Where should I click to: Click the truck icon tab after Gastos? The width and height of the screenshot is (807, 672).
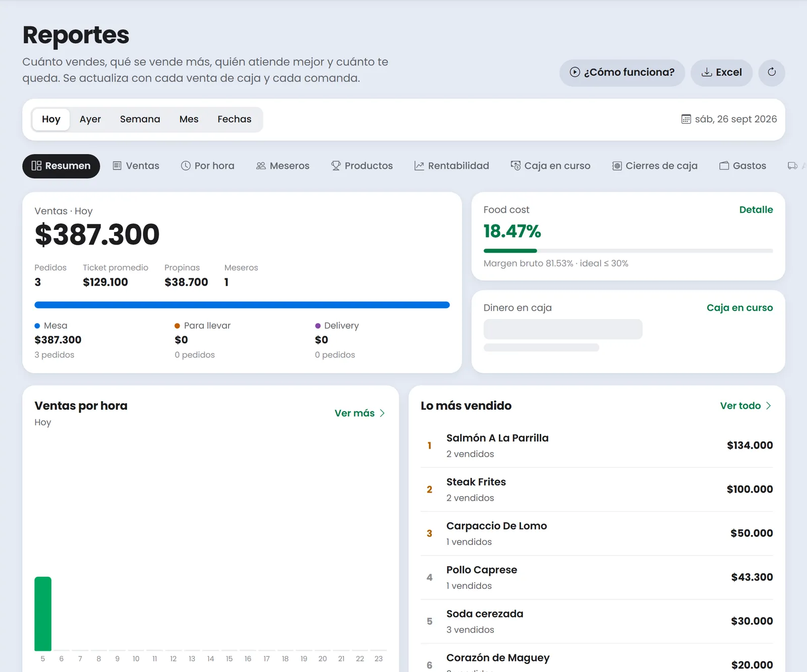click(793, 166)
